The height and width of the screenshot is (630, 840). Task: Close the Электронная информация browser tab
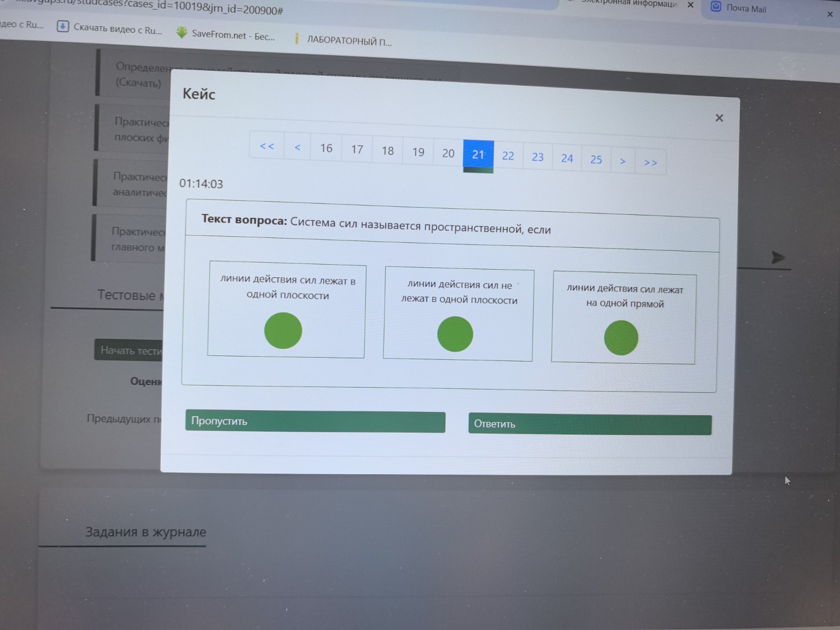click(690, 5)
